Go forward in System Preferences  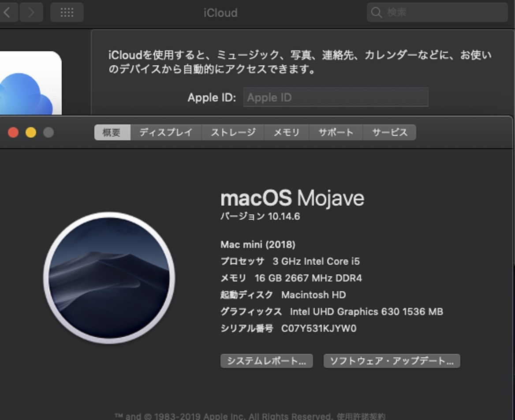pyautogui.click(x=31, y=12)
